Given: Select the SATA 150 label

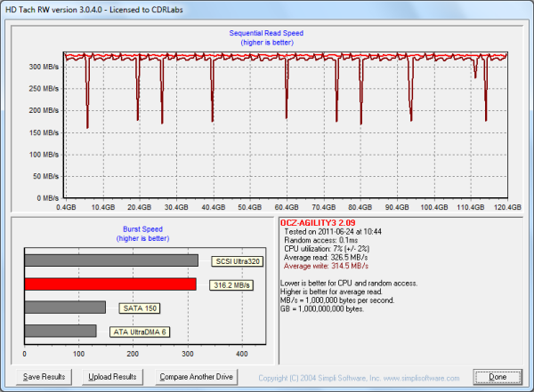Looking at the screenshot, I should pyautogui.click(x=139, y=308).
